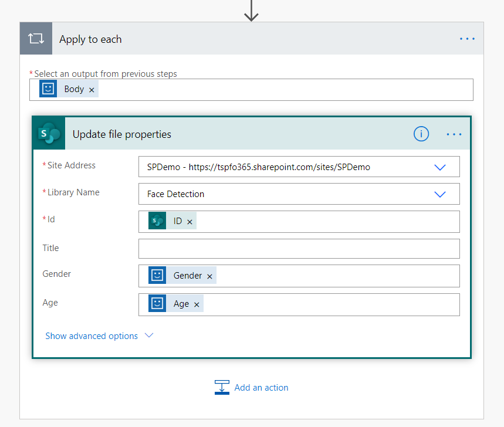Remove the Age dynamic content token
Image resolution: width=504 pixels, height=427 pixels.
[197, 304]
